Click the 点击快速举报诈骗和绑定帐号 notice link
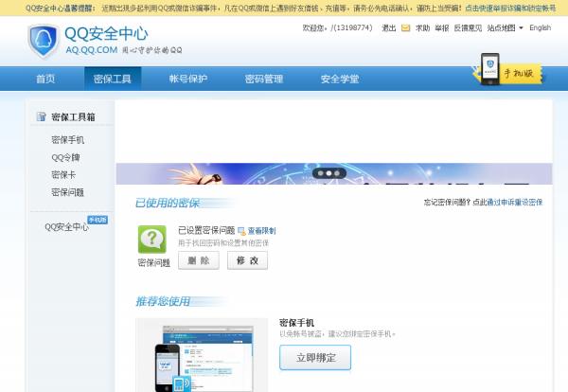This screenshot has height=392, width=568. 510,8
